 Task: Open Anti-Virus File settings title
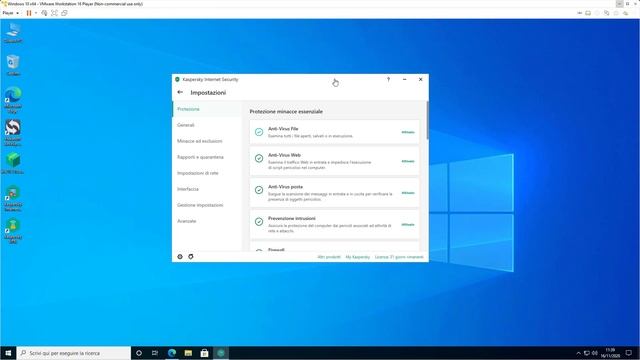(283, 129)
